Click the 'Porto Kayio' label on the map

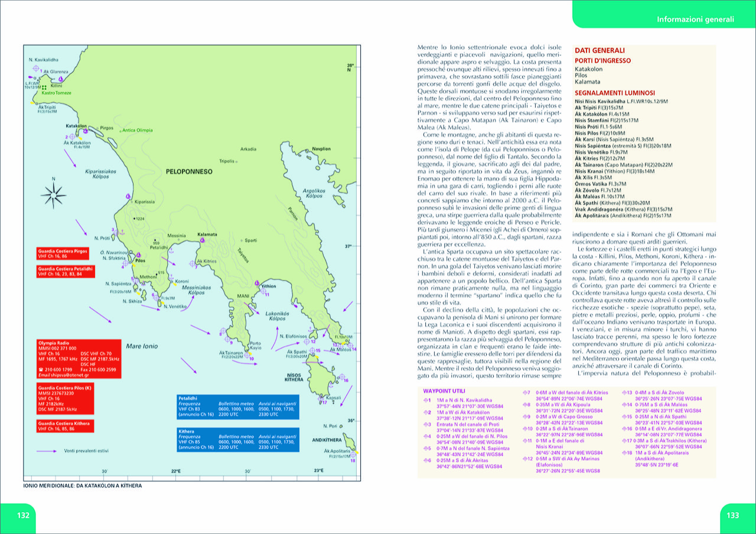pos(256,345)
